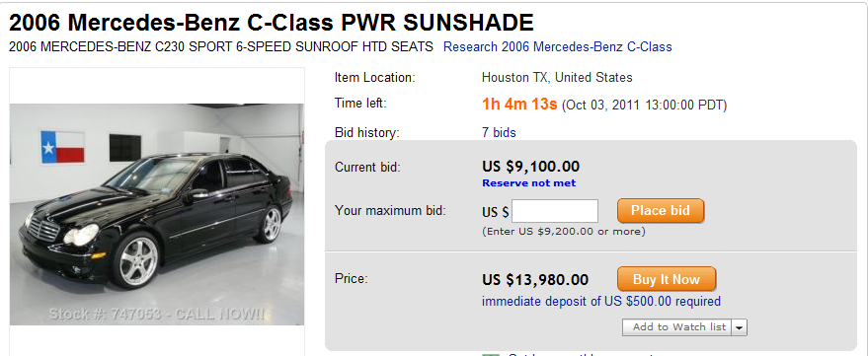This screenshot has height=356, width=868.
Task: Click the immediate deposit required link
Action: click(601, 302)
